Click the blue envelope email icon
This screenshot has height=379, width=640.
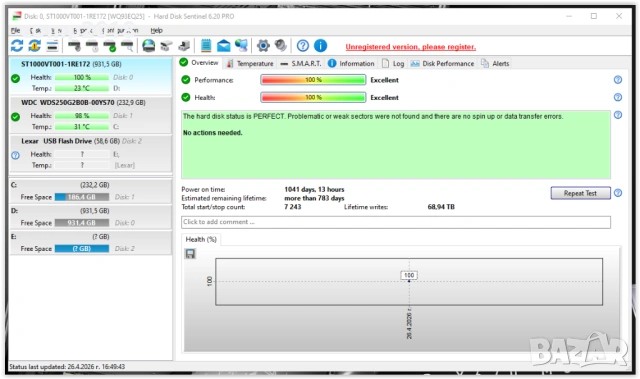223,46
